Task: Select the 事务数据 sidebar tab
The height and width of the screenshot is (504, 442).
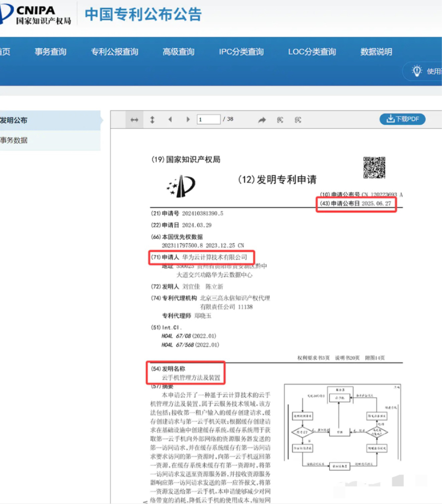Action: click(x=50, y=140)
